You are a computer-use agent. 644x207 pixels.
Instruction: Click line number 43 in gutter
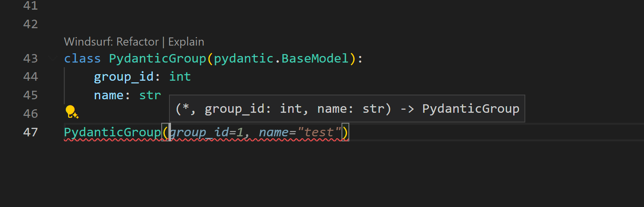coord(31,58)
